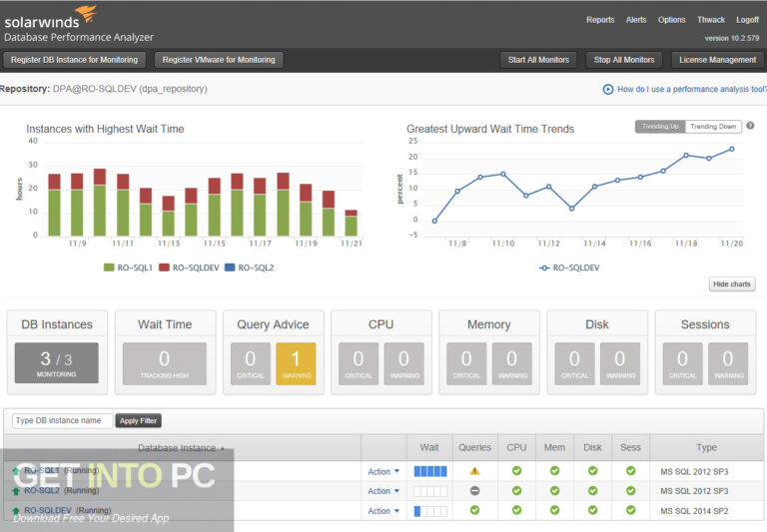767x532 pixels.
Task: Open the Reports menu
Action: 600,20
